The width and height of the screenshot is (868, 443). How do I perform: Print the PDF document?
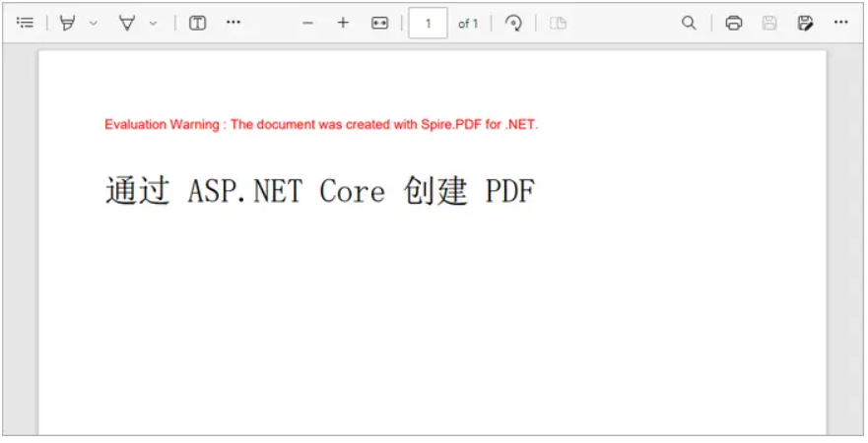coord(734,24)
